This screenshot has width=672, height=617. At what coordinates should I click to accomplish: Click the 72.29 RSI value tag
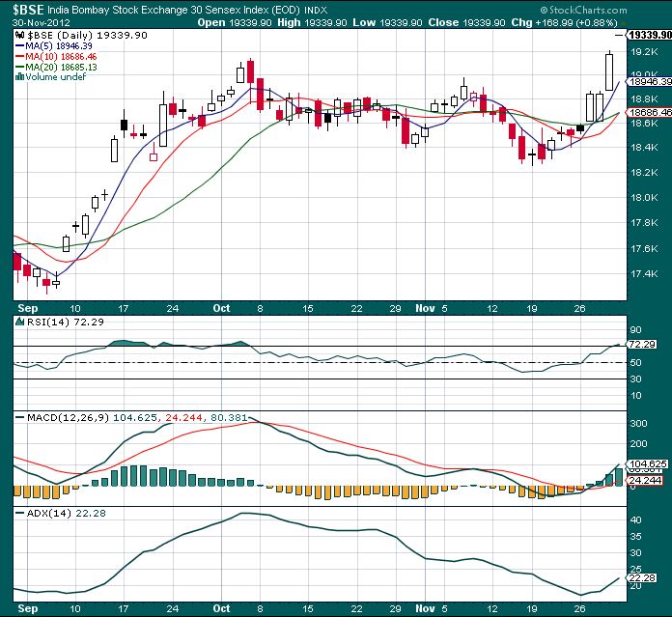(x=641, y=344)
